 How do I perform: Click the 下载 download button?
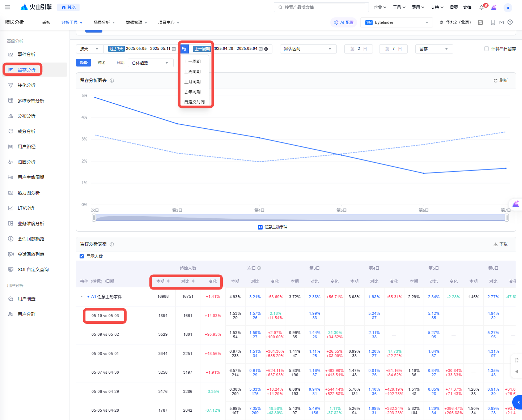tap(501, 244)
